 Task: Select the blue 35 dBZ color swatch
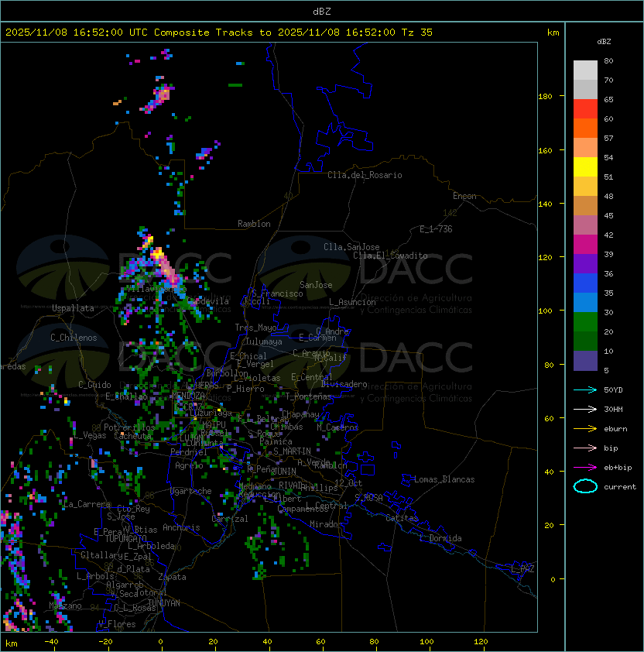click(585, 283)
